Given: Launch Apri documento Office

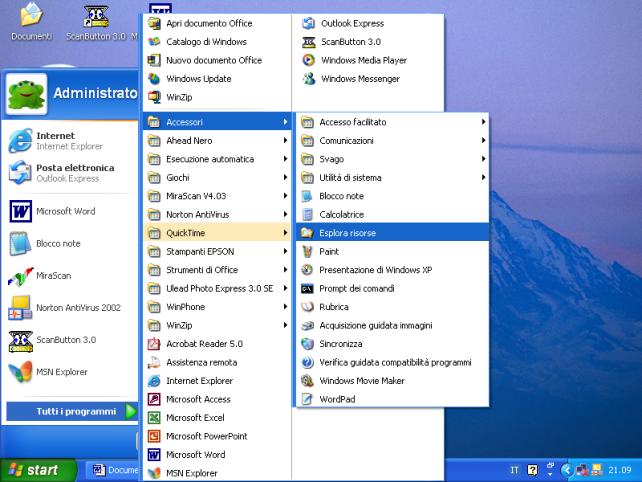Looking at the screenshot, I should [x=217, y=23].
